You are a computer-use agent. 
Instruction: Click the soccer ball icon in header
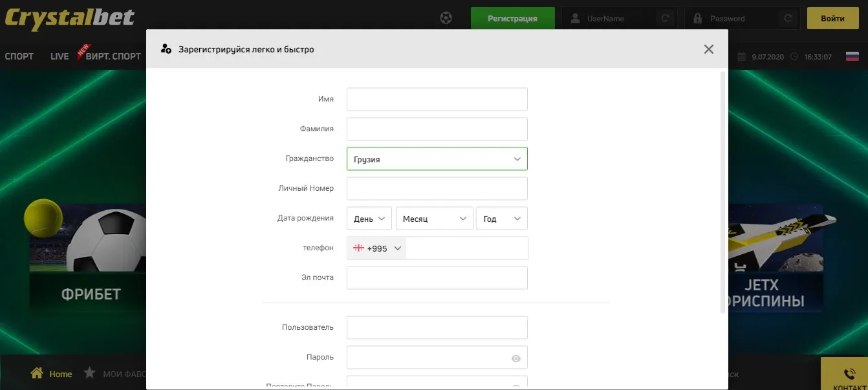coord(446,18)
